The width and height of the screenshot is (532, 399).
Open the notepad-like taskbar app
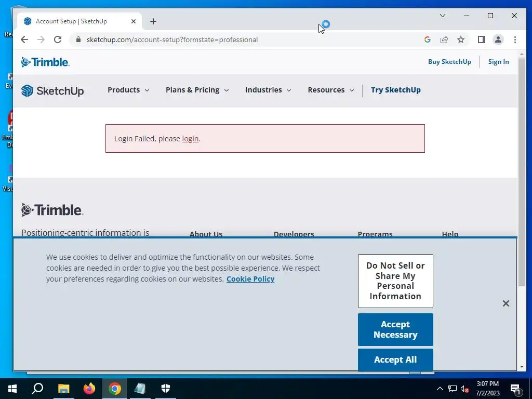coord(140,389)
